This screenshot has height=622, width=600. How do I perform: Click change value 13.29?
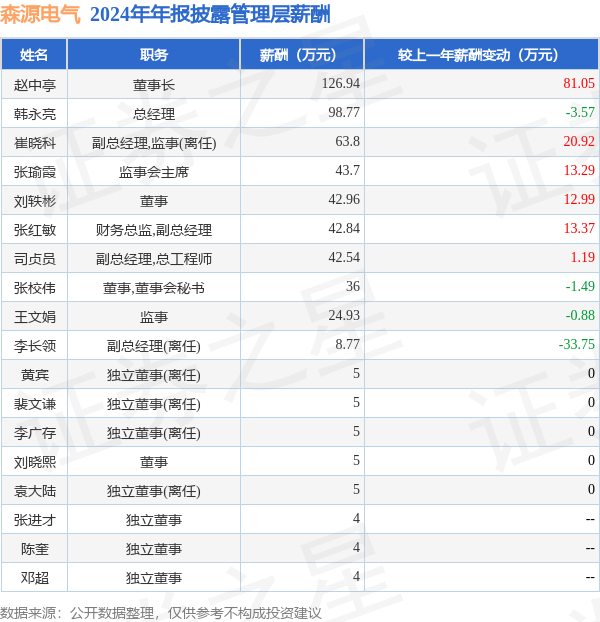tap(579, 170)
